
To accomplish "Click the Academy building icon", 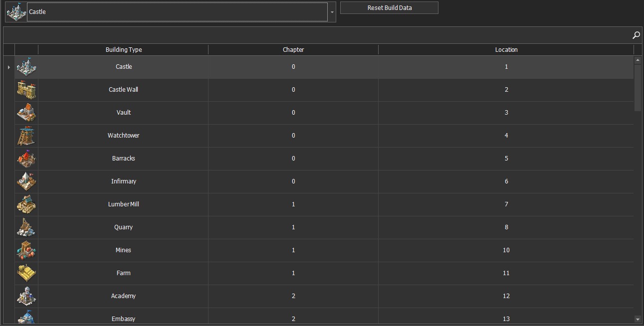I will point(26,296).
